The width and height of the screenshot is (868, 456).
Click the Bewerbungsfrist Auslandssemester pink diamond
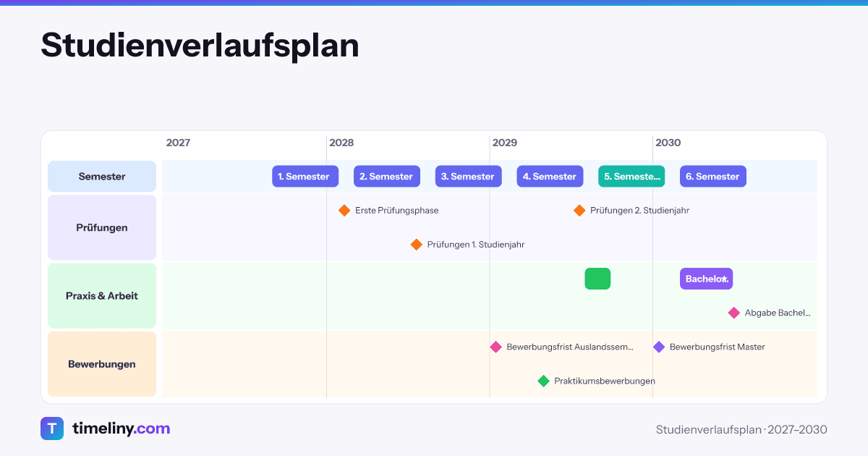(495, 347)
